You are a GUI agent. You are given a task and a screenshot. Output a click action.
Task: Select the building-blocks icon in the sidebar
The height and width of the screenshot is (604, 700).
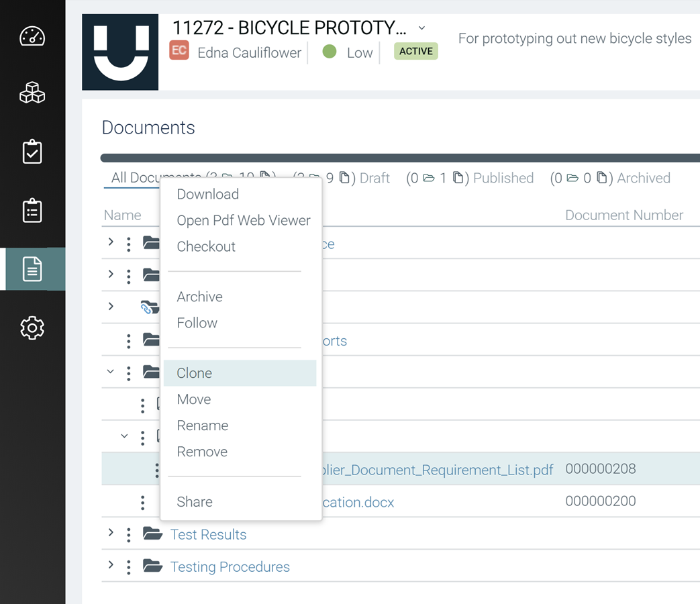click(32, 93)
